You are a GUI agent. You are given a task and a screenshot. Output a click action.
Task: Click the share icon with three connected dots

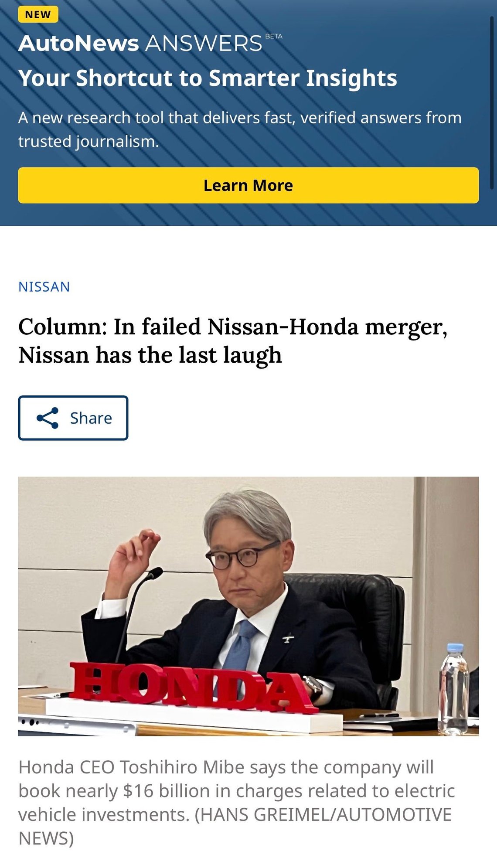coord(48,418)
